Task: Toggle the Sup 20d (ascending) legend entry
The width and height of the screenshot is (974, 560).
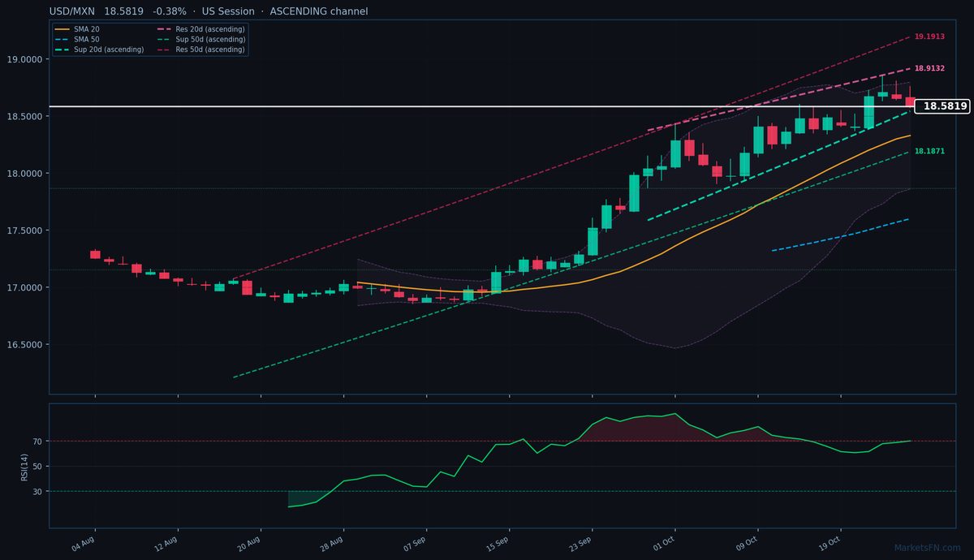Action: [99, 50]
